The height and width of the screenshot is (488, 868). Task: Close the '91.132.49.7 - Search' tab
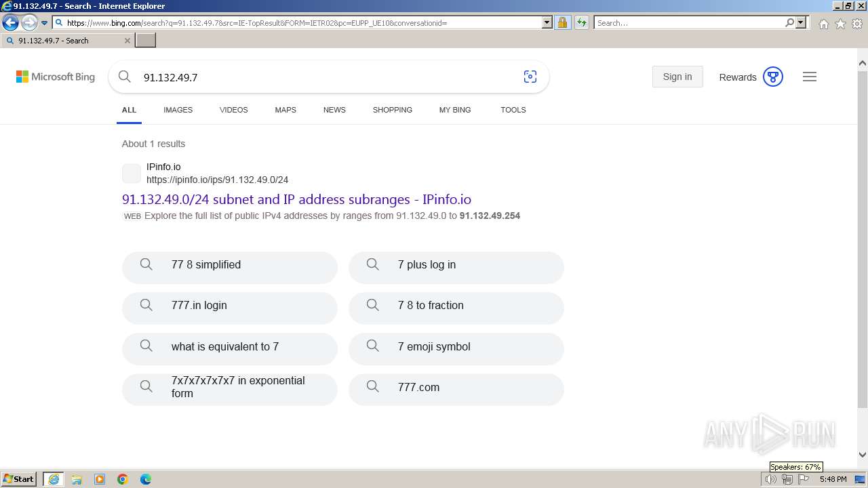(127, 41)
